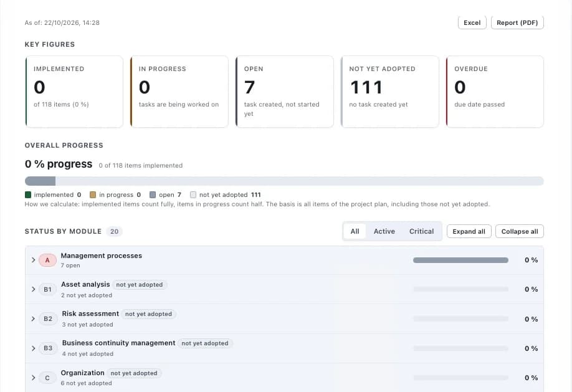Click the B2 module badge
Viewport: 572px width, 392px height.
tap(48, 318)
